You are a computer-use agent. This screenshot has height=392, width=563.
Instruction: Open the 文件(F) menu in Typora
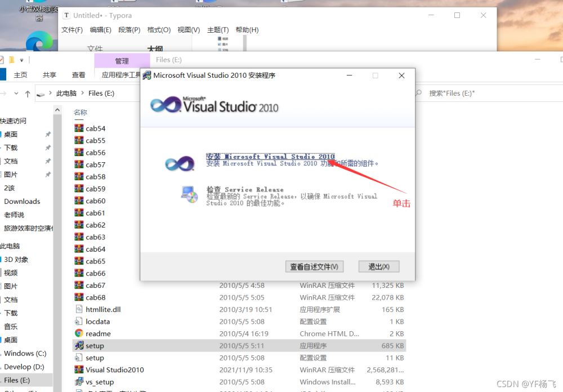point(72,30)
